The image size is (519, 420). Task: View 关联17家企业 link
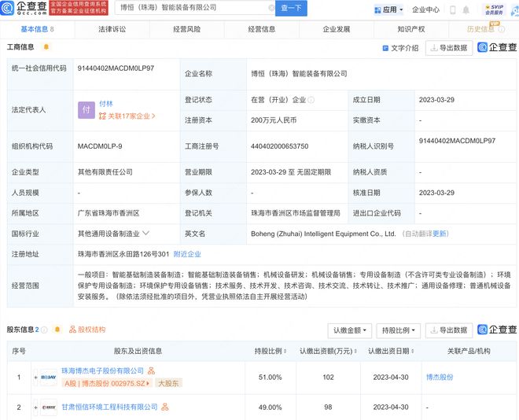pyautogui.click(x=127, y=116)
